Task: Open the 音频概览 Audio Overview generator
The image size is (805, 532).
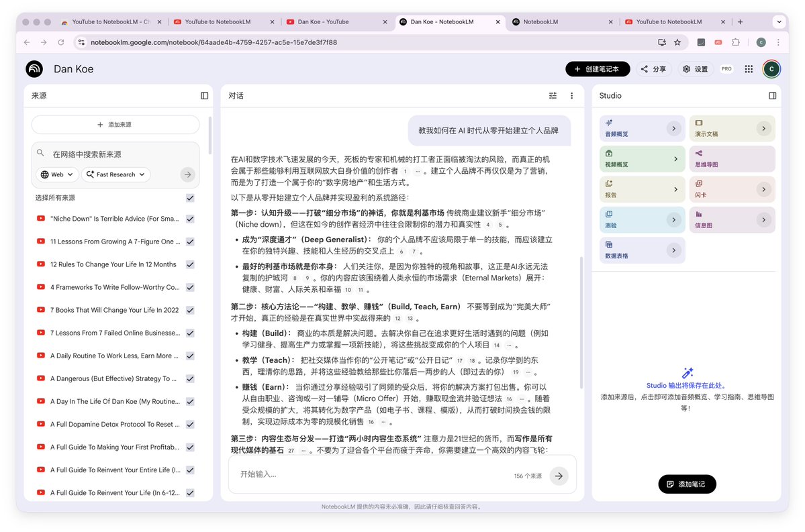Action: (x=641, y=128)
